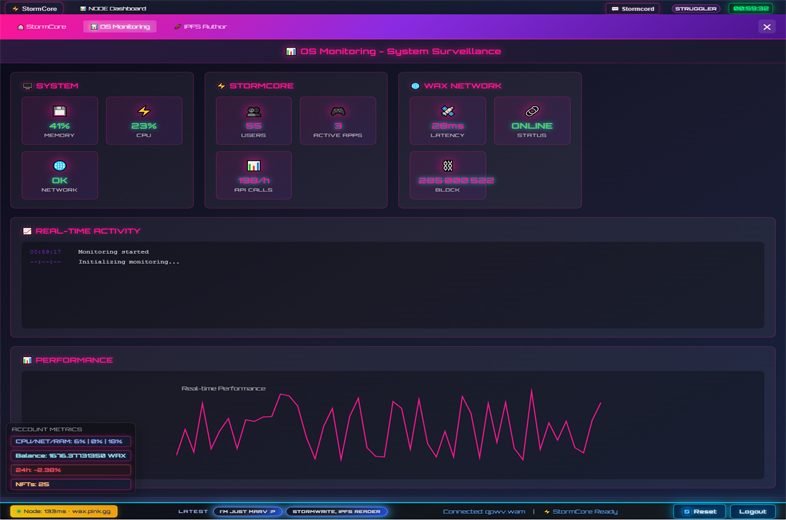Select the OS Monitoring tab
Viewport: 786px width, 520px height.
click(x=120, y=27)
